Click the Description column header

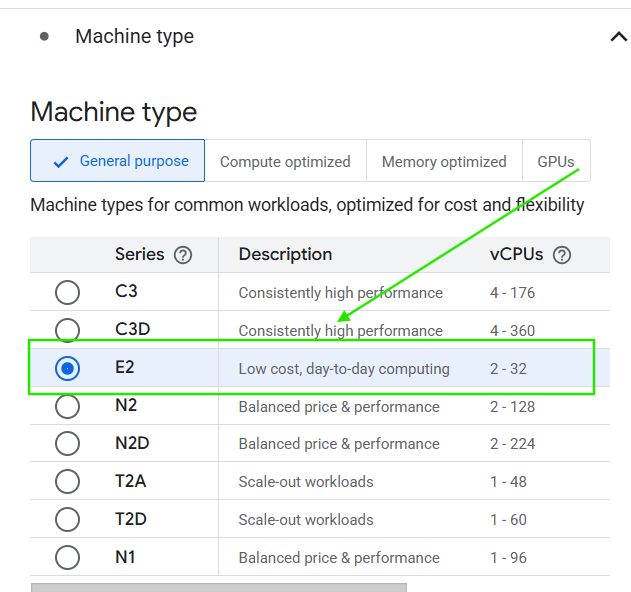[x=285, y=254]
